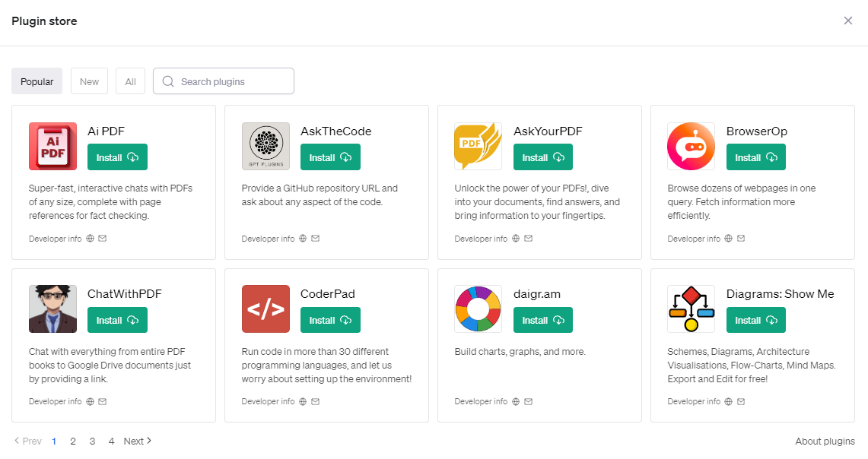Show All plugins tab

pyautogui.click(x=131, y=81)
